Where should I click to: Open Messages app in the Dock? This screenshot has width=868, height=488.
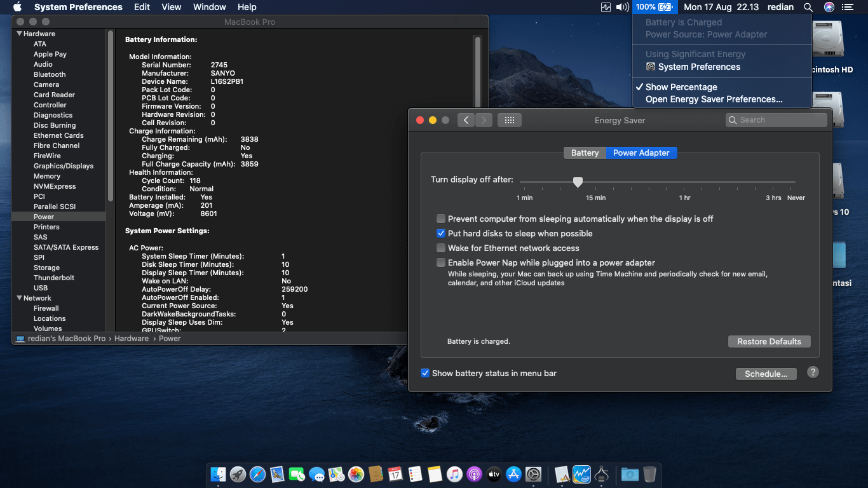coord(316,474)
